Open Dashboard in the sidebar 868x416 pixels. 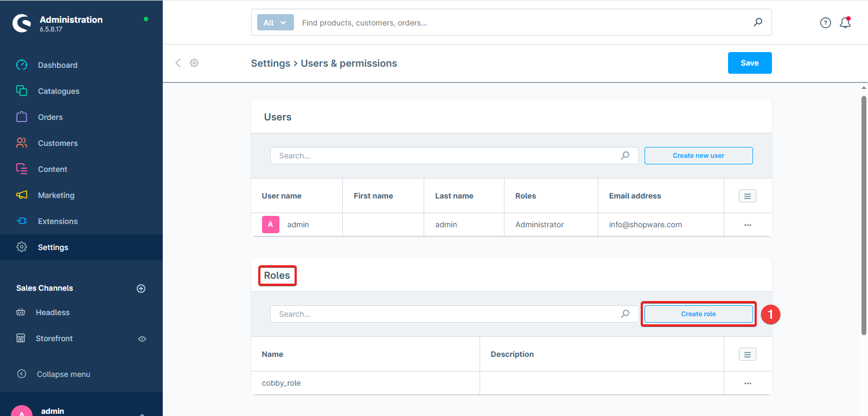coord(58,65)
